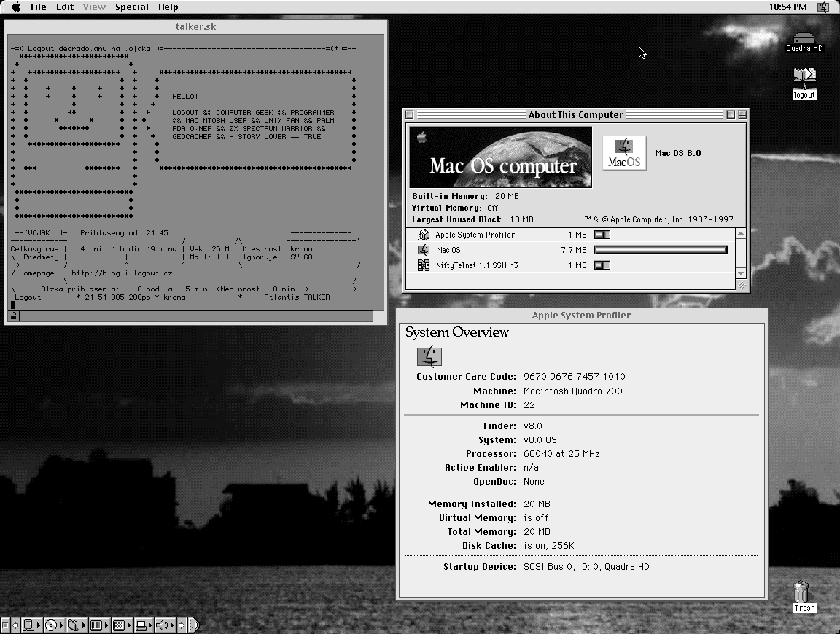Viewport: 840px width, 634px height.
Task: Toggle the windowshade box of About This Computer
Action: point(742,114)
